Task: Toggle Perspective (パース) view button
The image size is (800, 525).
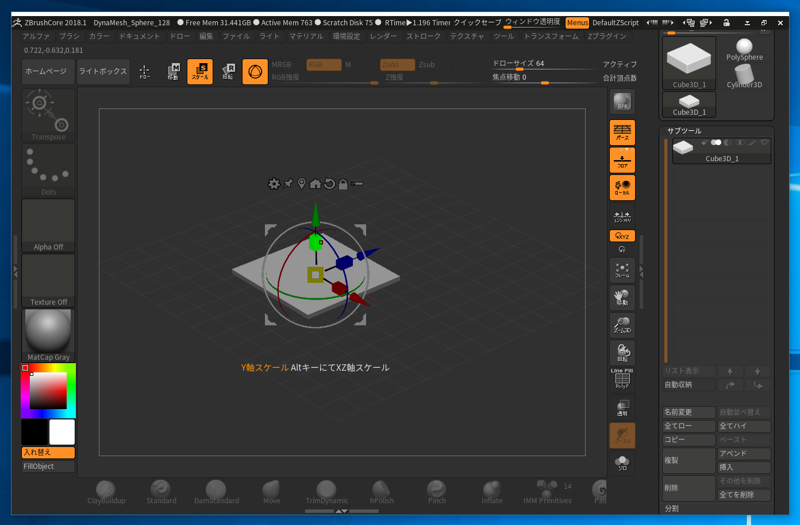Action: 622,132
